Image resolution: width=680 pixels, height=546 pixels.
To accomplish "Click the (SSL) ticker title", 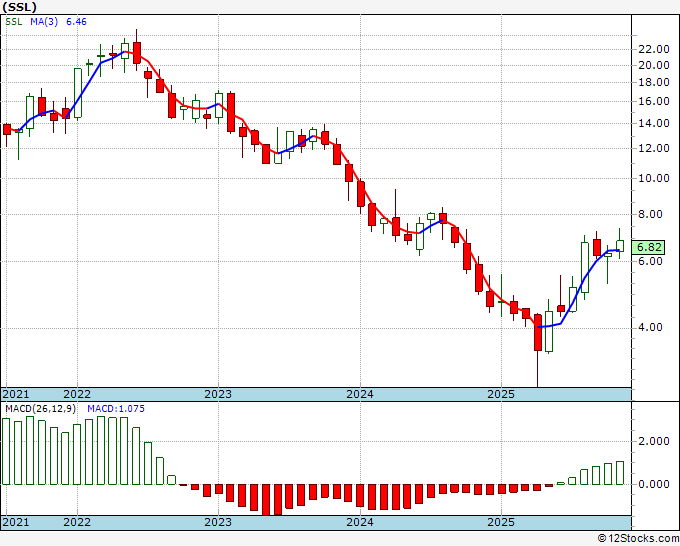I will pos(19,7).
